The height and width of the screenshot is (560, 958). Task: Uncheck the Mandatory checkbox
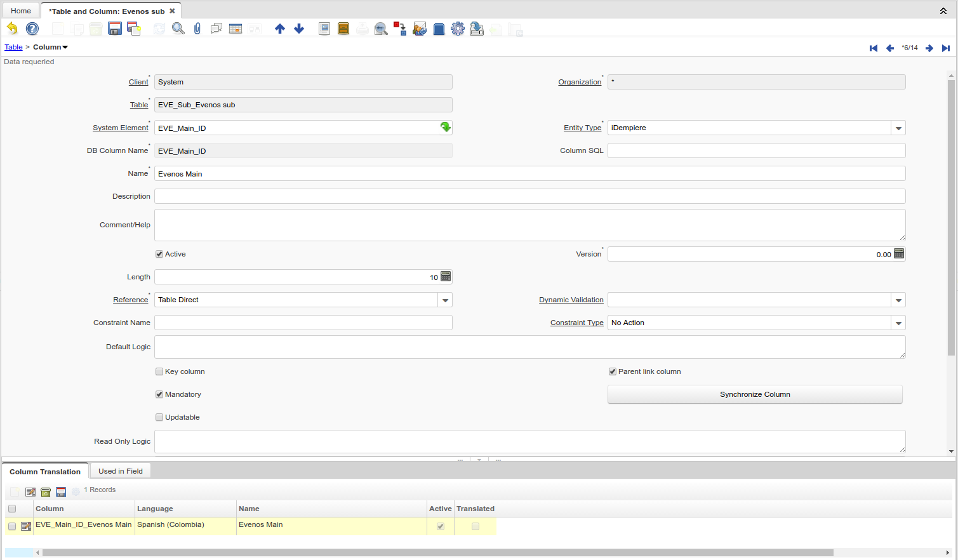pyautogui.click(x=159, y=394)
